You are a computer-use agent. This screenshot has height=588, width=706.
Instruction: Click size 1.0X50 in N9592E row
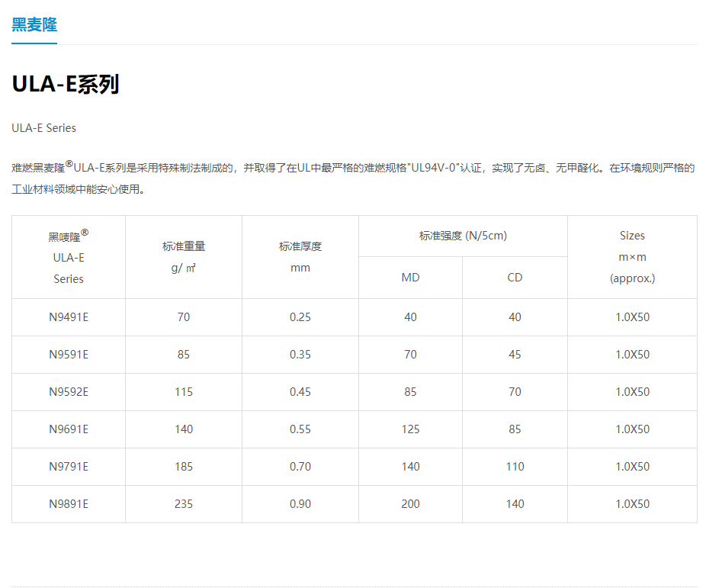(x=632, y=392)
